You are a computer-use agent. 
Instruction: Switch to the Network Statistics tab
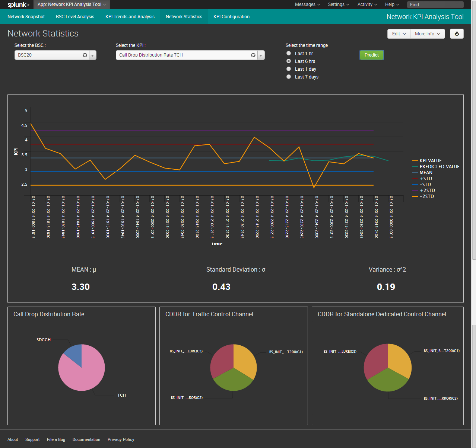184,17
